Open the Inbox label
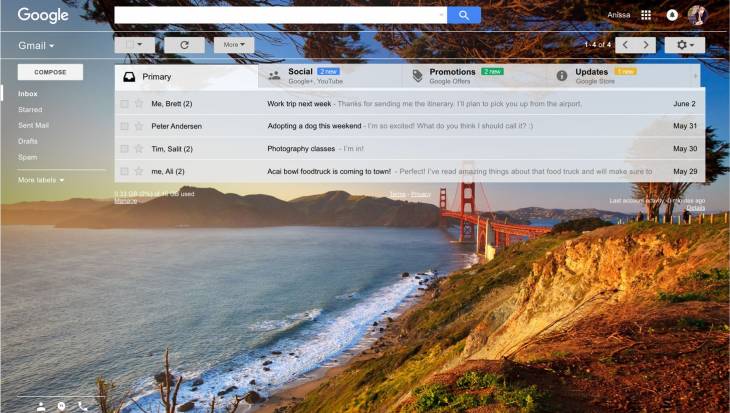730x413 pixels. (x=27, y=94)
